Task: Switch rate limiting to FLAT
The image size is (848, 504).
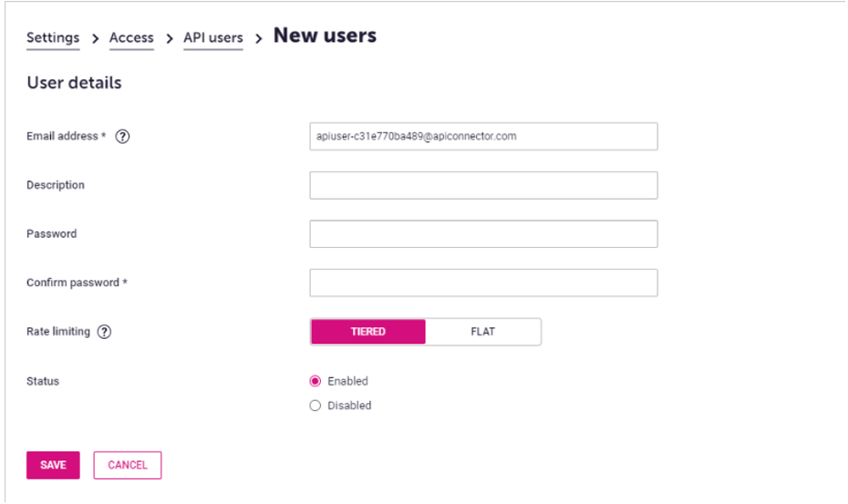Action: click(483, 332)
